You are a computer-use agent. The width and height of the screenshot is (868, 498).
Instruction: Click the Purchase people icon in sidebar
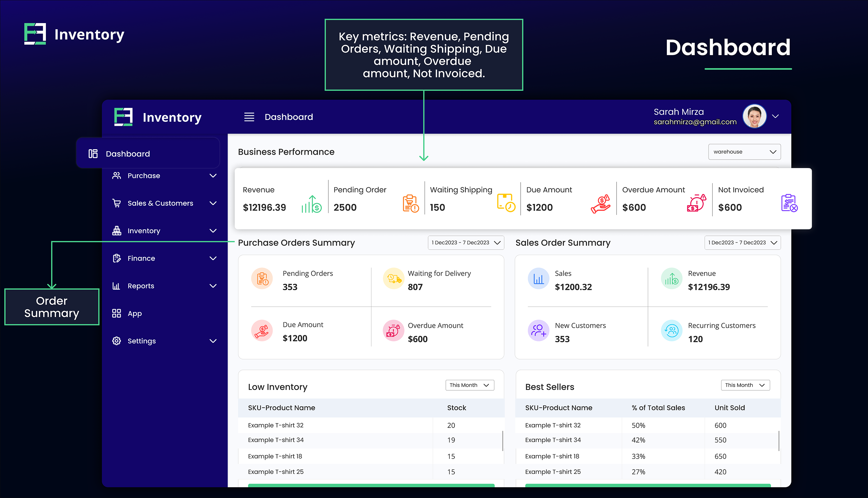116,175
